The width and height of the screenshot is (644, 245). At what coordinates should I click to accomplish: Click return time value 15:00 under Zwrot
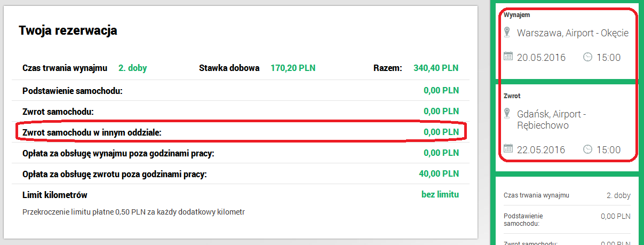[608, 149]
